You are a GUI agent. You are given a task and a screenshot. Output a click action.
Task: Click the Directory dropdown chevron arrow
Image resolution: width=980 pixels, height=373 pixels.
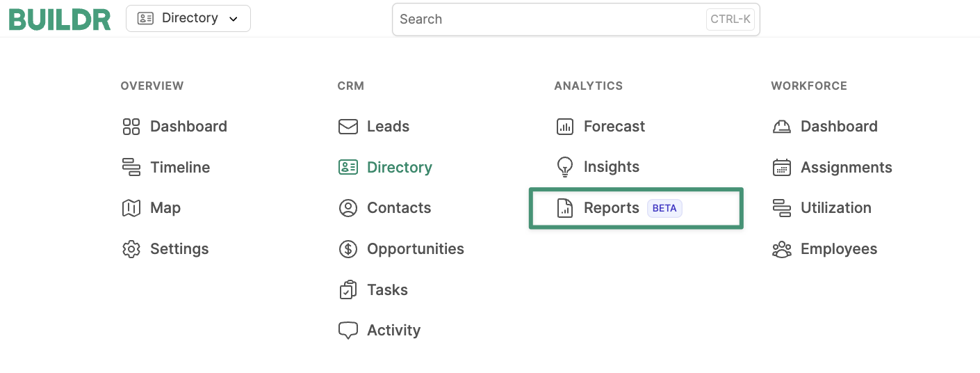point(234,19)
